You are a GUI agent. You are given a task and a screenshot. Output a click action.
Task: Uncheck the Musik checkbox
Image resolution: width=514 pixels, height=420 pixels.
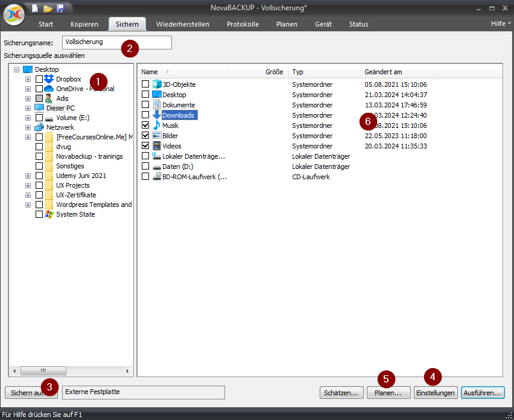point(145,125)
